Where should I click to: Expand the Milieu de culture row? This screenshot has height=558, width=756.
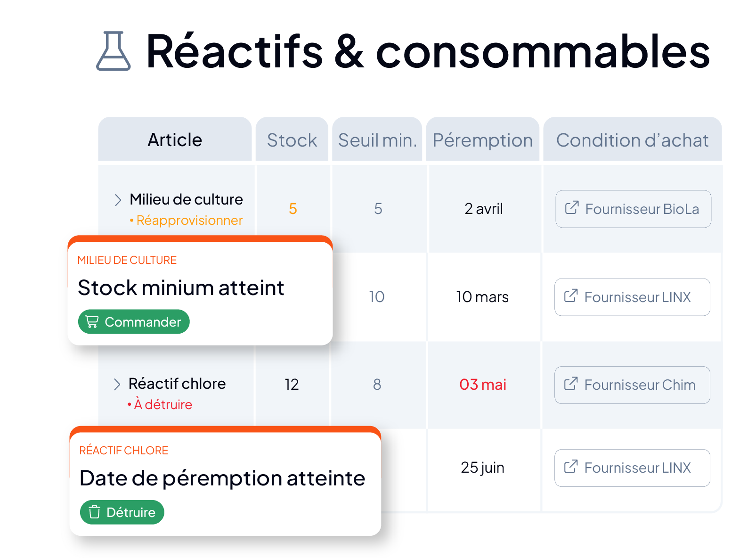click(x=118, y=200)
